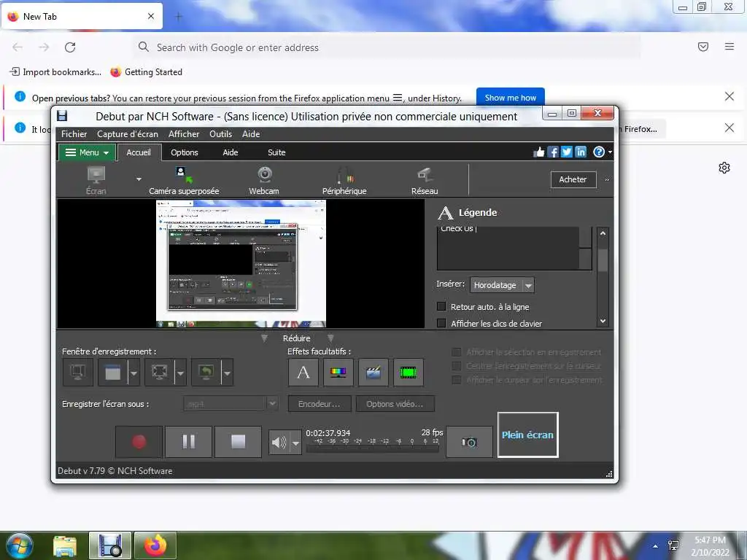
Task: Open the Afficher menu
Action: click(x=184, y=134)
